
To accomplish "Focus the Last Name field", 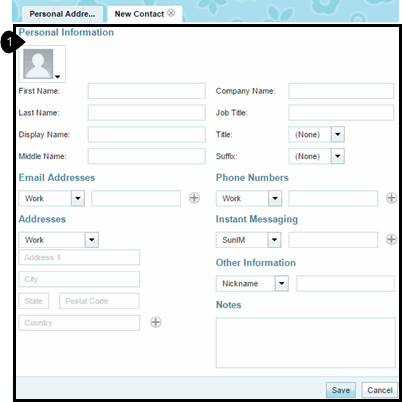I will pyautogui.click(x=147, y=113).
